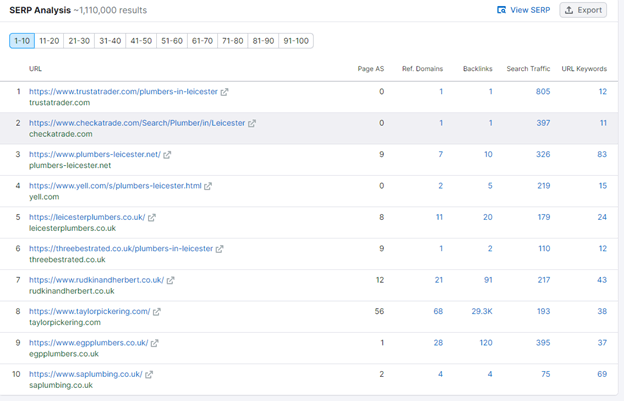This screenshot has height=401, width=624.
Task: Open the https://www.plumbers-leicester.net/ URL
Action: tap(95, 154)
